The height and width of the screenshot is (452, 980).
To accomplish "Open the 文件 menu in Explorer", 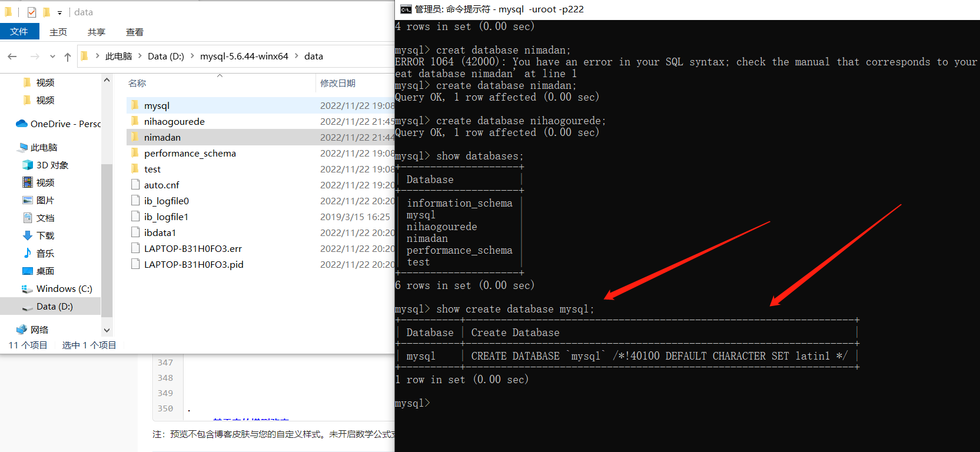I will point(19,32).
